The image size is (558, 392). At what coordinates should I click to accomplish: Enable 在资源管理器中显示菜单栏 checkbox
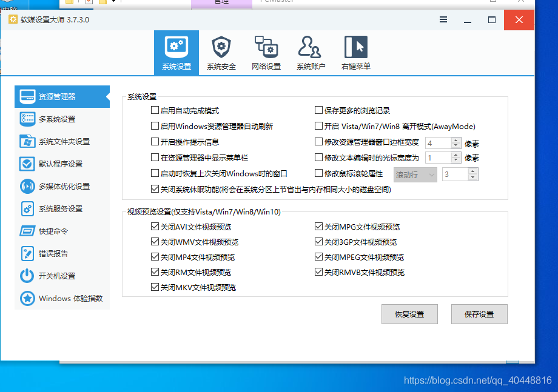[155, 157]
